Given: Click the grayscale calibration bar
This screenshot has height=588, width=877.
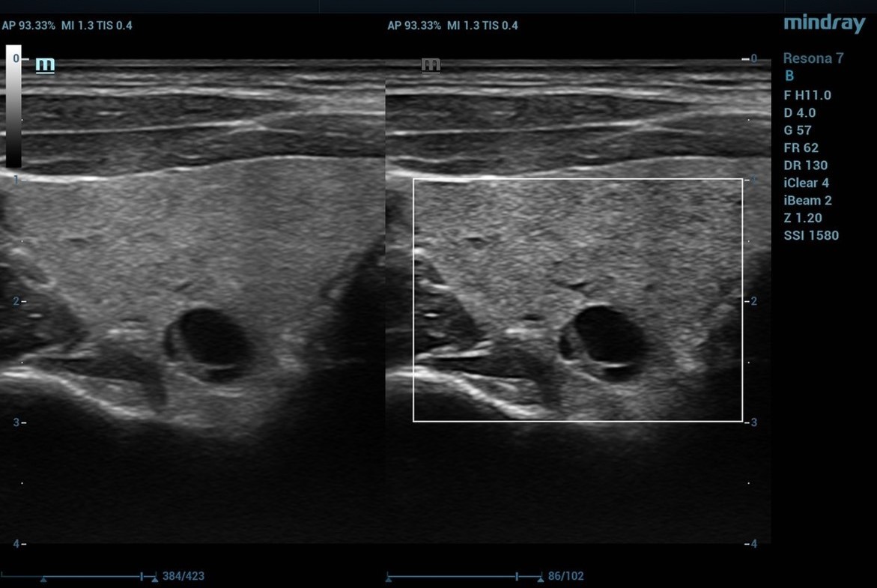Looking at the screenshot, I should click(x=13, y=105).
